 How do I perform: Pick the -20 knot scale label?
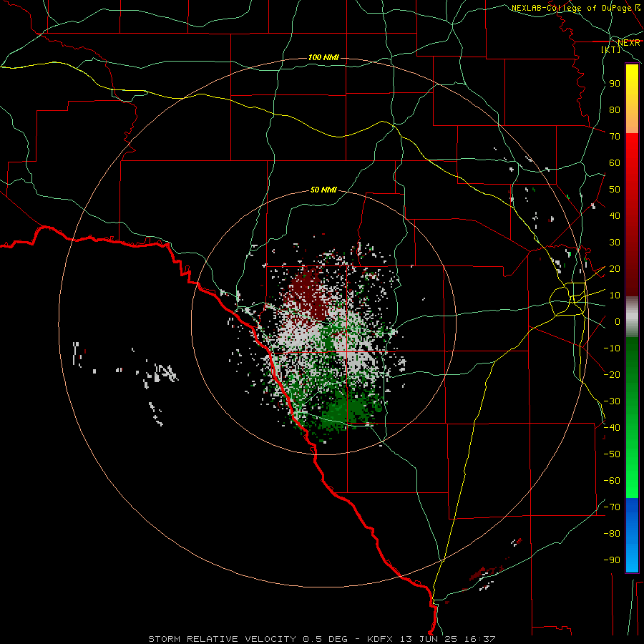612,374
